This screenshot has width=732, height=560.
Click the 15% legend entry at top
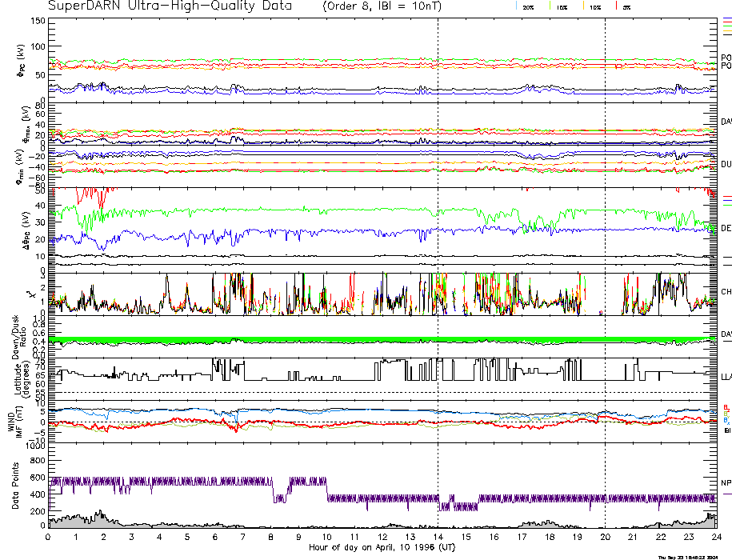click(562, 6)
